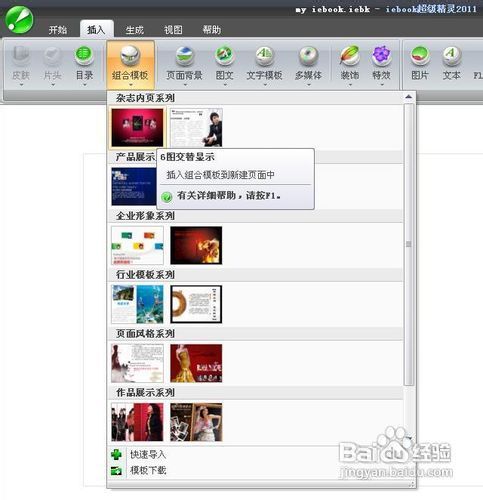The height and width of the screenshot is (500, 483).
Task: Click the template list vertical scrollbar thumb
Action: (409, 244)
